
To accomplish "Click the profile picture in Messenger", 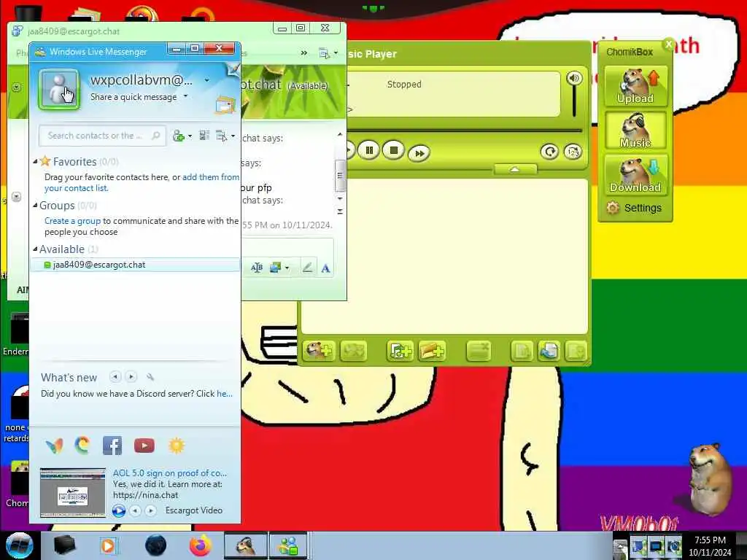I will coord(58,89).
